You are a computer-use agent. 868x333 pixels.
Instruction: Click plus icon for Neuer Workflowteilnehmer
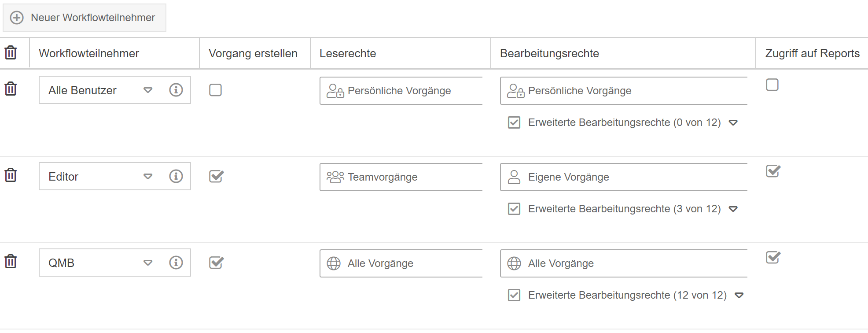pyautogui.click(x=17, y=18)
